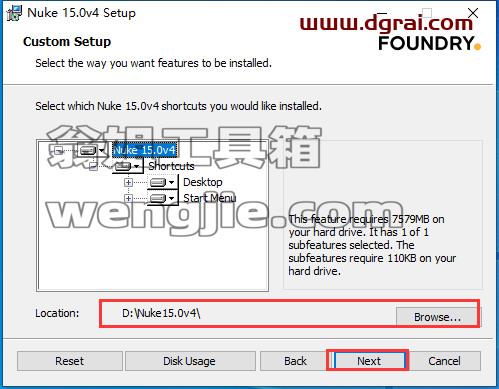Go Back to previous setup step
The image size is (499, 389).
[x=295, y=361]
